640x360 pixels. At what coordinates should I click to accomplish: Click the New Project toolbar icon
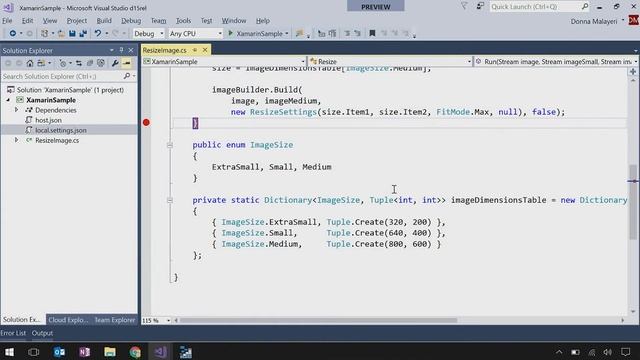click(44, 33)
